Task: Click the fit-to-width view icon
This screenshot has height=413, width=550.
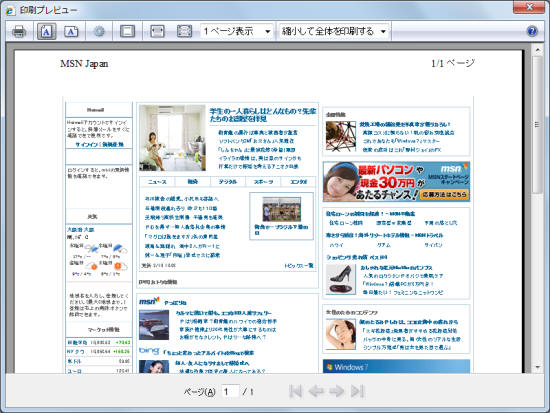Action: point(157,32)
